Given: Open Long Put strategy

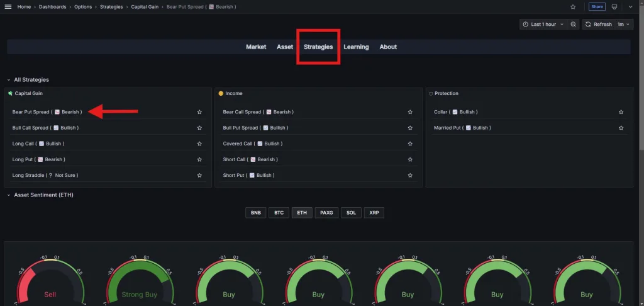Looking at the screenshot, I should 38,159.
